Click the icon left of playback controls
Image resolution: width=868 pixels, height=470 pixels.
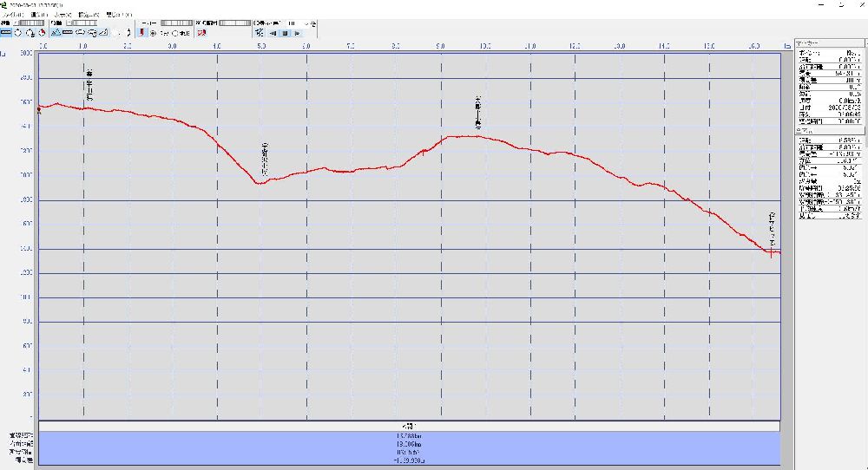(260, 33)
